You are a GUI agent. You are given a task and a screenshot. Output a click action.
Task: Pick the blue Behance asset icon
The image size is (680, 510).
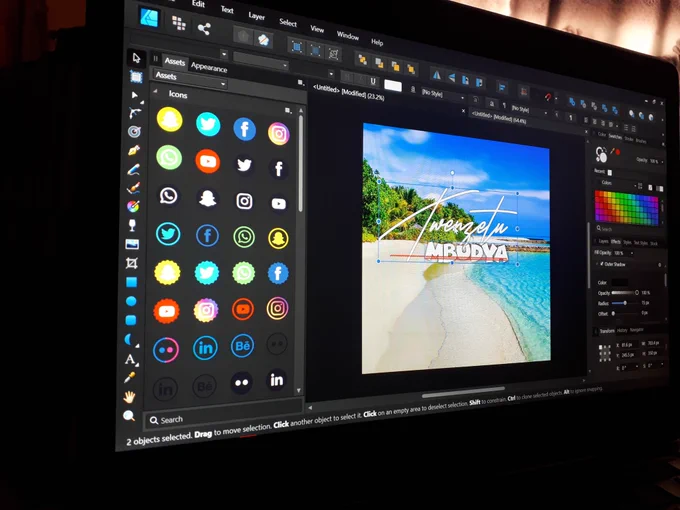tap(242, 346)
